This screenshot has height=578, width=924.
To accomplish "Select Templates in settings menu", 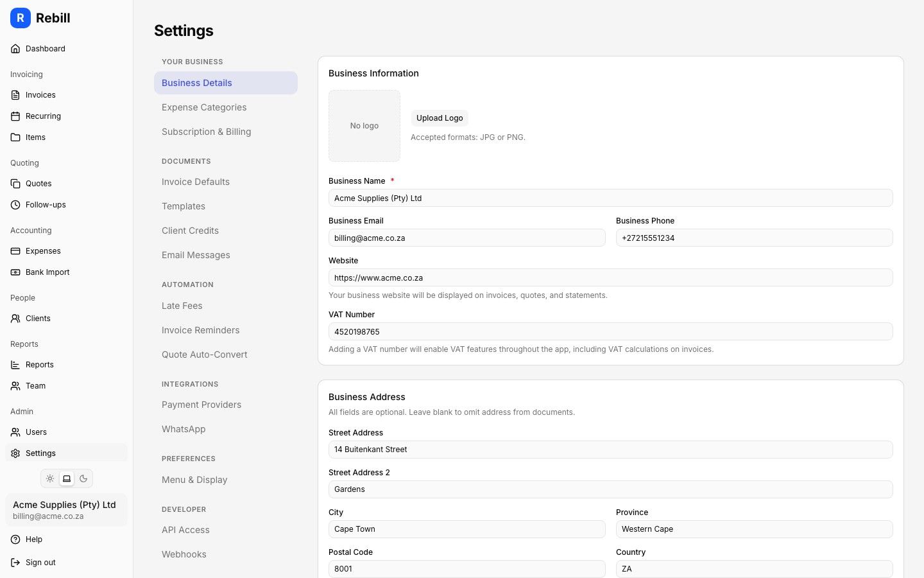I will click(x=226, y=206).
